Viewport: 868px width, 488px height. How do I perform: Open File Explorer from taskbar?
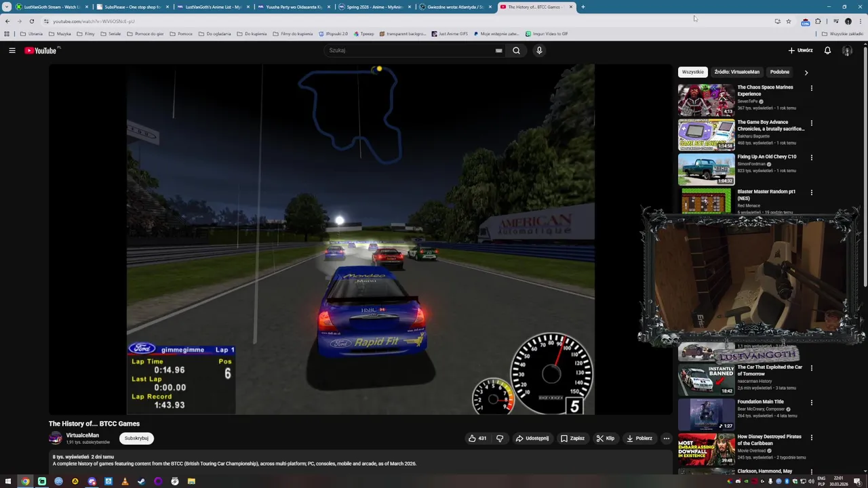click(191, 481)
